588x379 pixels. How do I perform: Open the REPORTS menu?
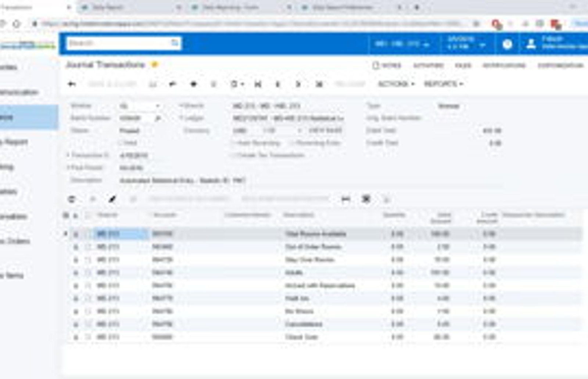(443, 84)
